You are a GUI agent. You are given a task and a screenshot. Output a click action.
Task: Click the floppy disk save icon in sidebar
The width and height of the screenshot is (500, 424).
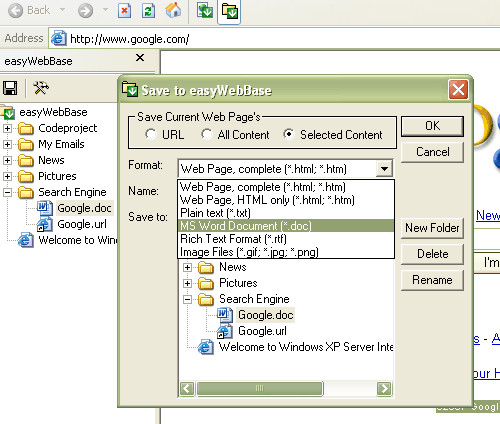[10, 88]
